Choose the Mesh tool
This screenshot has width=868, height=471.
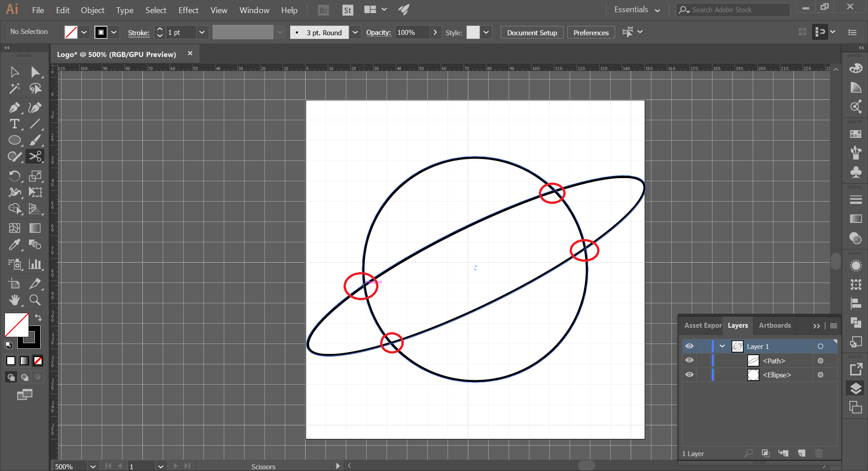14,228
